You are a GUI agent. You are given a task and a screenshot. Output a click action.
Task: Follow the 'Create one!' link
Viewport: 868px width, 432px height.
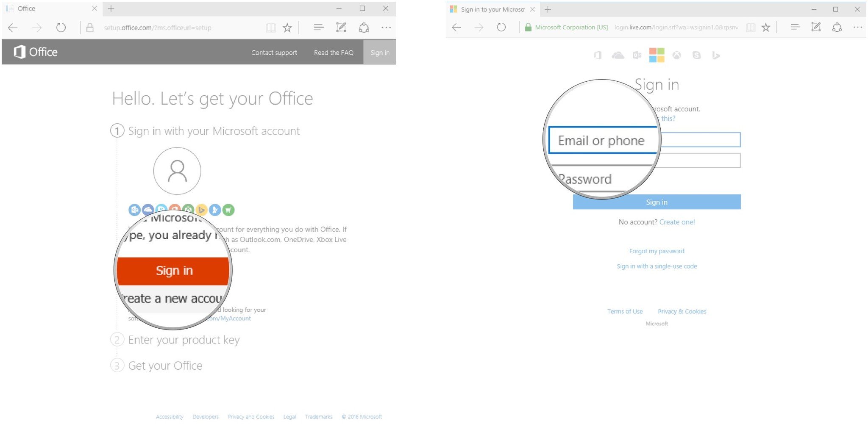point(677,222)
